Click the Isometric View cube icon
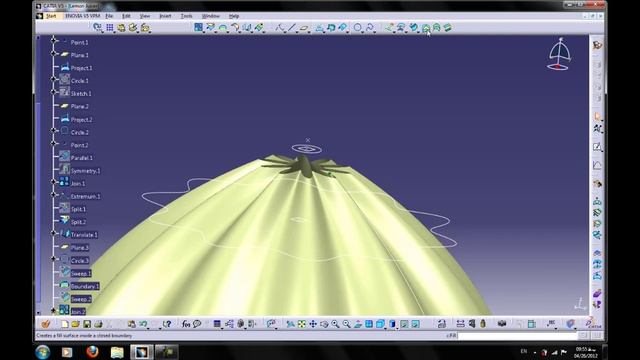 380,324
